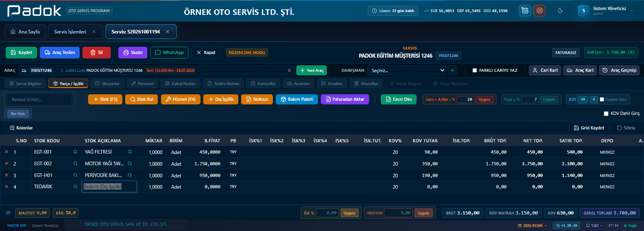Screen dimensions: 644x231
Task: Click the Fiyat ± % input field
Action: 530,100
